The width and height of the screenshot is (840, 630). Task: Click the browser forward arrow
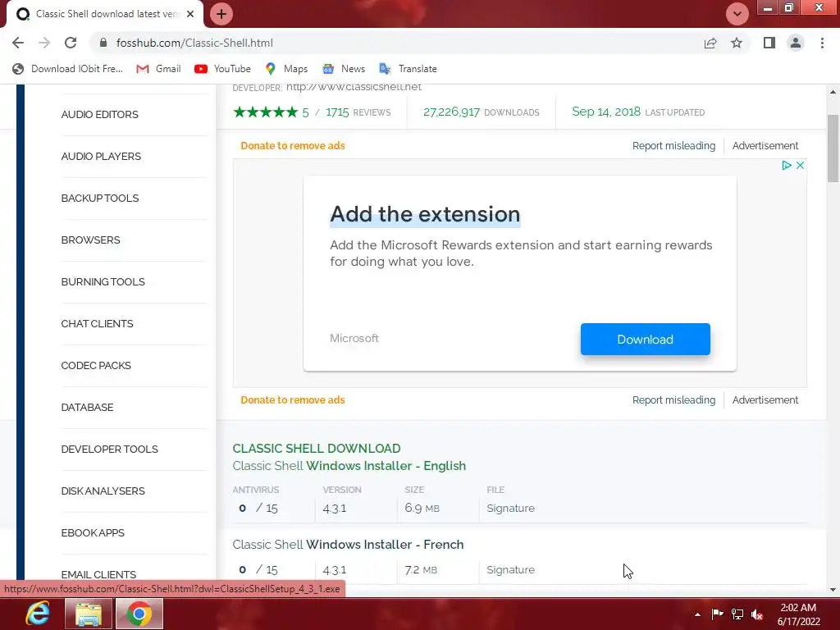coord(44,43)
